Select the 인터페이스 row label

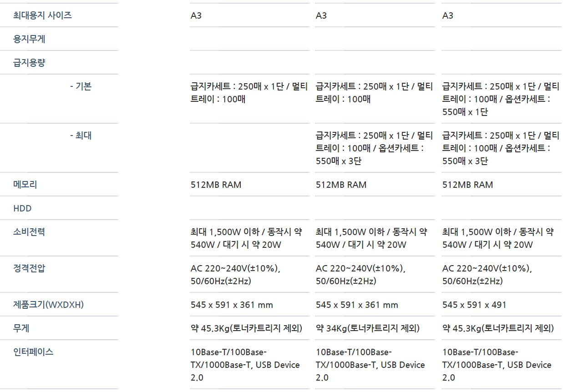point(33,352)
